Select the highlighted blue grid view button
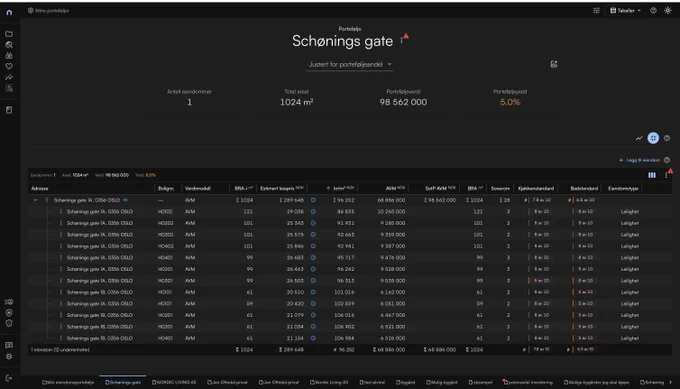 [x=653, y=138]
